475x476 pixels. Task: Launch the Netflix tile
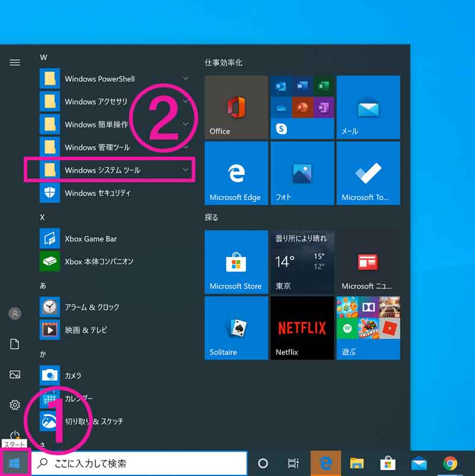click(x=302, y=328)
